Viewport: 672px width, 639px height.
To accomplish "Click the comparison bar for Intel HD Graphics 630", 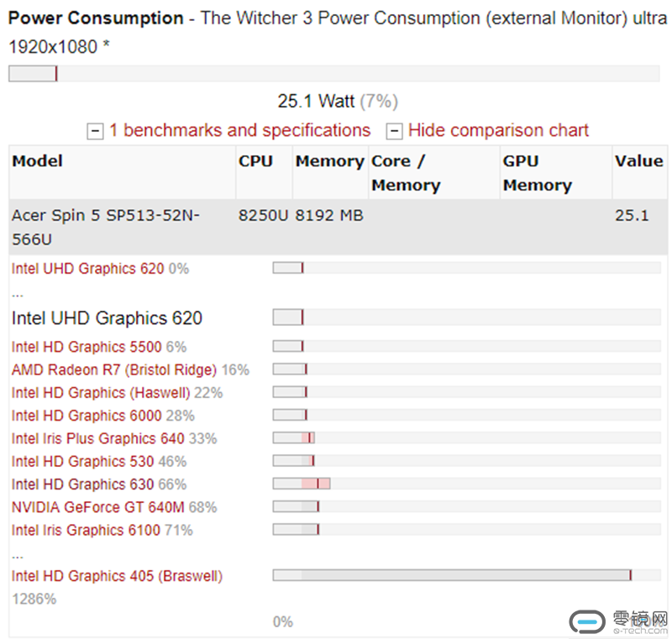I will tap(467, 484).
